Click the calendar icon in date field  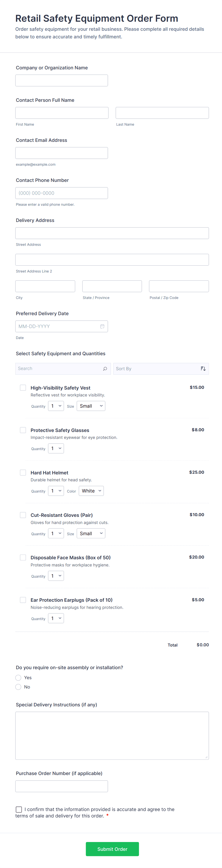coord(102,326)
